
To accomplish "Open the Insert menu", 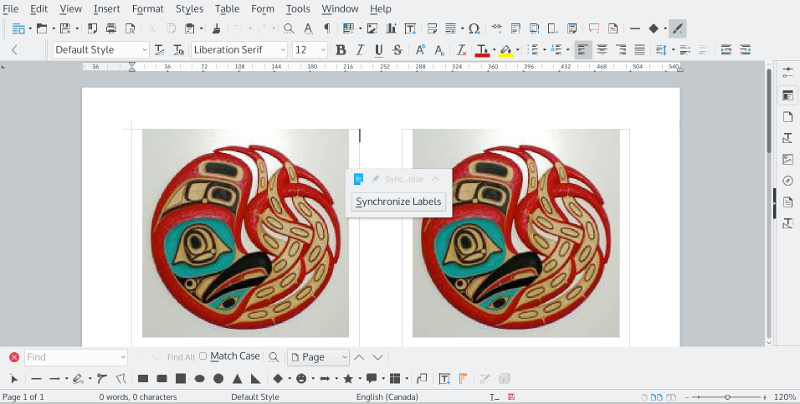I will click(107, 9).
